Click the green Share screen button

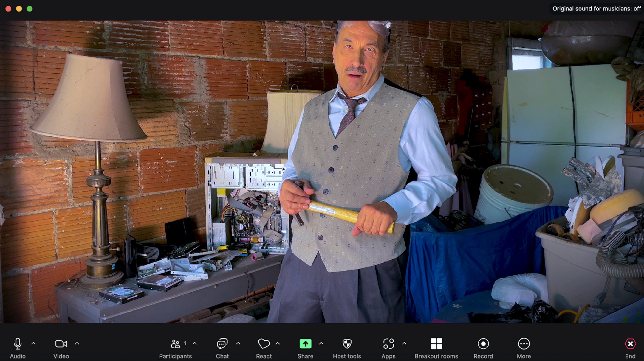(x=305, y=344)
